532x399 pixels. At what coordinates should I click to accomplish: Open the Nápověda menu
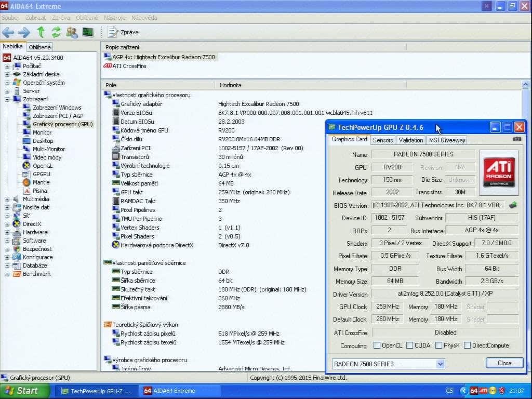click(x=144, y=18)
